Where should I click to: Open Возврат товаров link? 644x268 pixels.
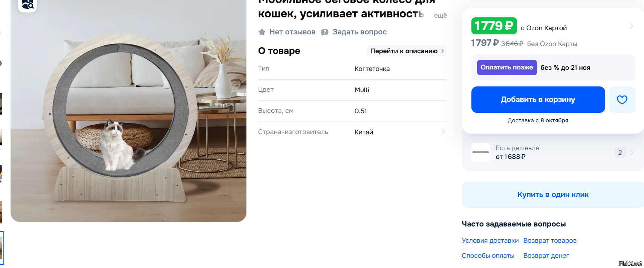(x=550, y=241)
